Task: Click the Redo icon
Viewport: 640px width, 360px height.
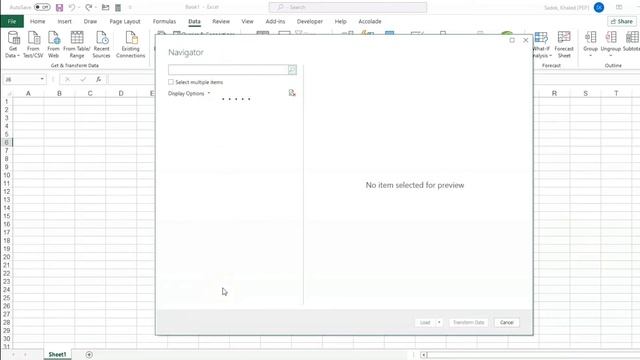Action: click(88, 7)
